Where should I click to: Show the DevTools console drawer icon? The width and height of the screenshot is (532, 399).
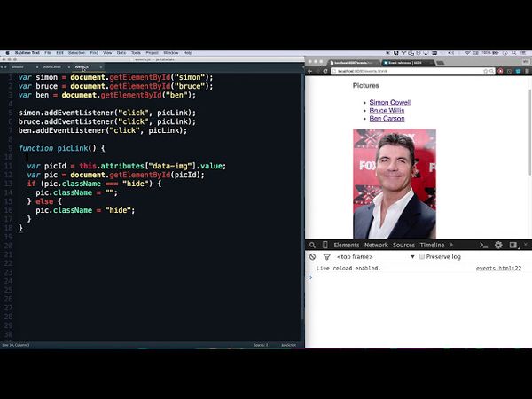pyautogui.click(x=483, y=245)
